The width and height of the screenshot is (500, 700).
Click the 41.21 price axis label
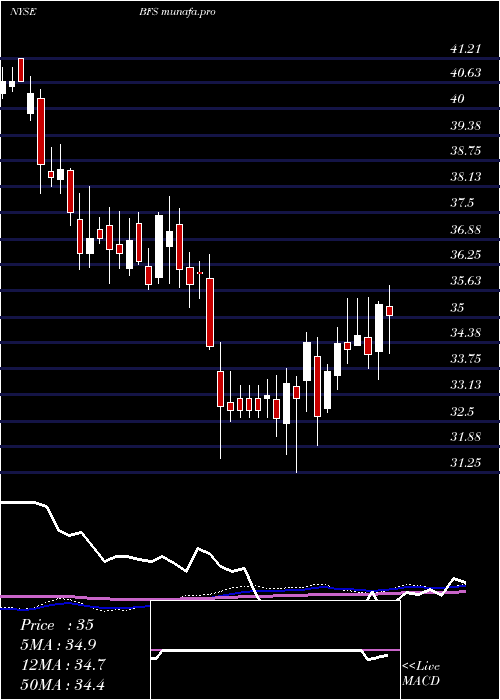(466, 49)
